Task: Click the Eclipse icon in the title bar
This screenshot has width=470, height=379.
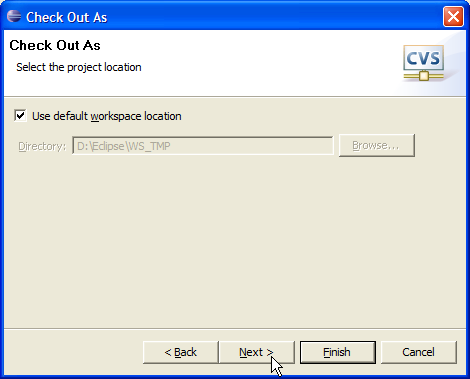Action: (x=14, y=16)
